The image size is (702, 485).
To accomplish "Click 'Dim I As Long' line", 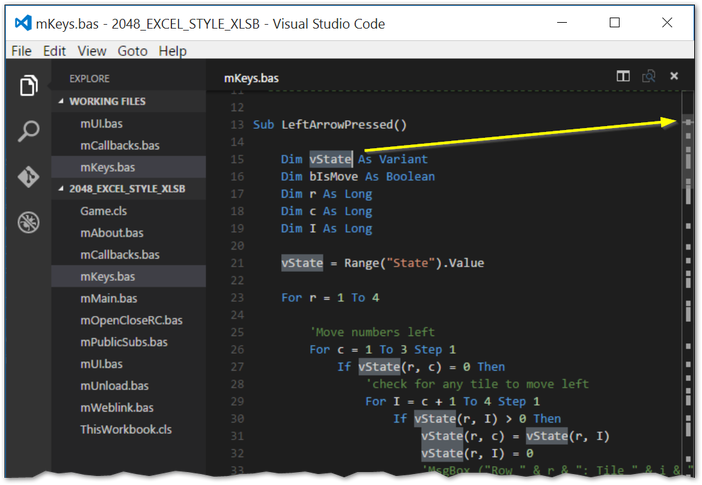I will click(x=326, y=228).
